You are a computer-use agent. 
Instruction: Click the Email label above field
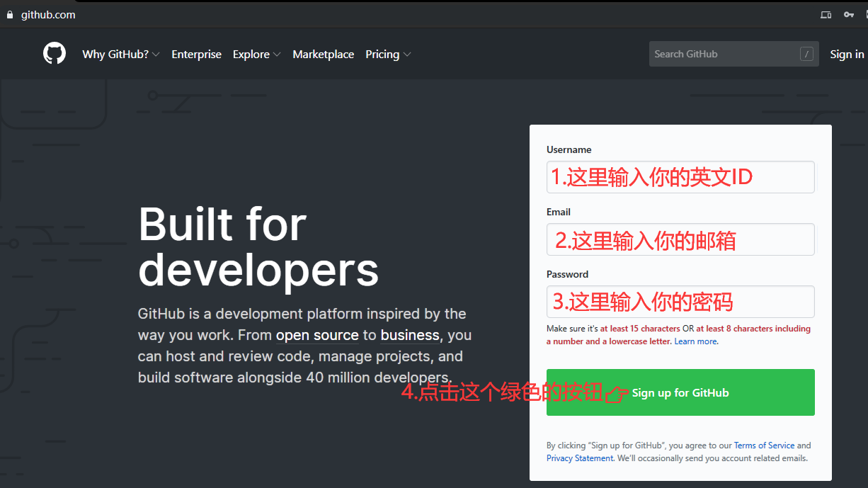click(559, 212)
